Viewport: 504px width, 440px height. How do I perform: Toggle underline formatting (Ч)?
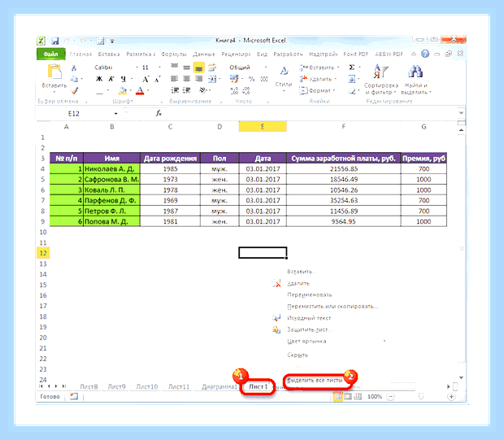124,79
